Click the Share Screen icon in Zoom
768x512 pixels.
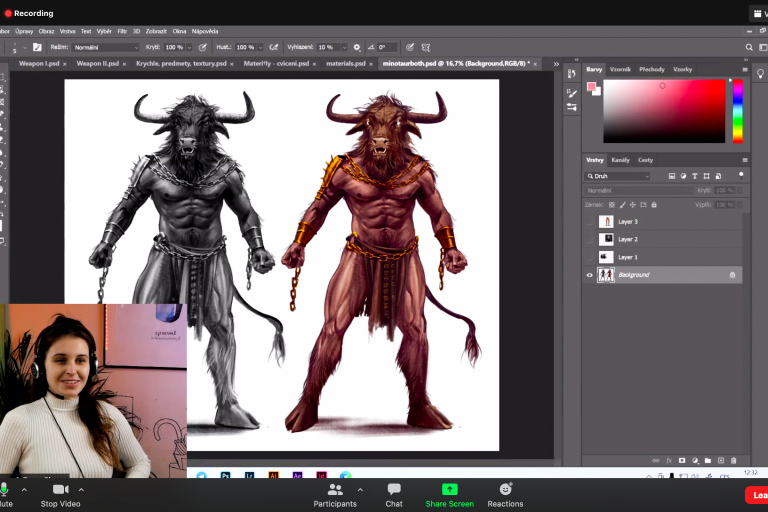pyautogui.click(x=449, y=489)
